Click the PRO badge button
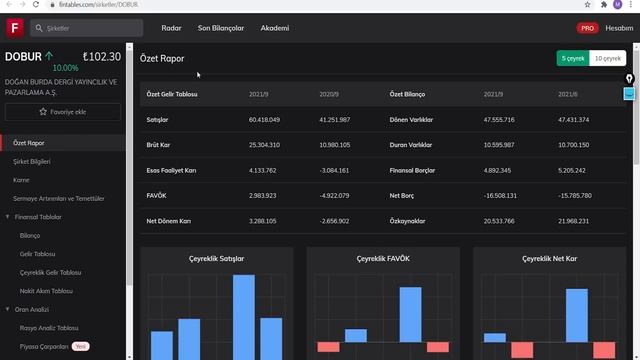The width and height of the screenshot is (640, 360). (x=587, y=28)
